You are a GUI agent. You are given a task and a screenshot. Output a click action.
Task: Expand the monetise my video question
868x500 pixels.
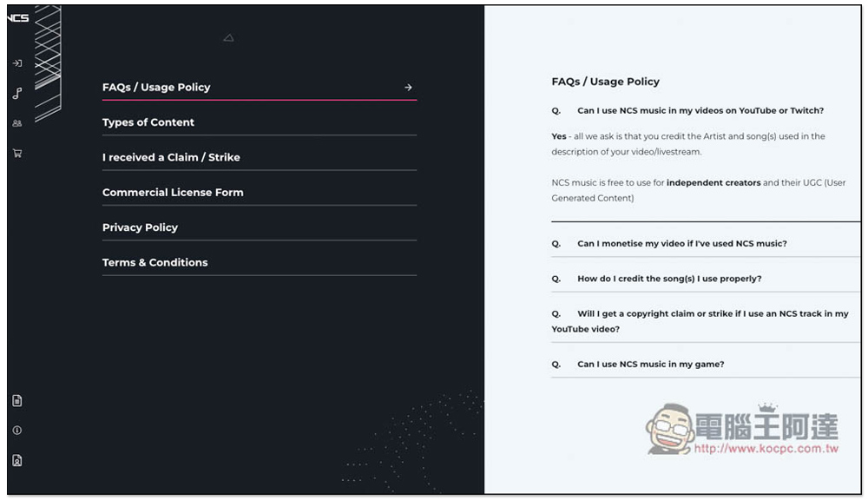click(706, 244)
